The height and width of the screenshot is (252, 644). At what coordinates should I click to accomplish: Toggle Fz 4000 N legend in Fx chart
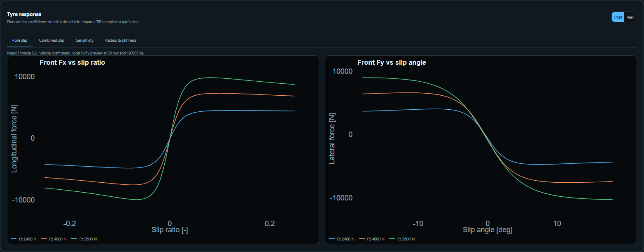(x=54, y=239)
